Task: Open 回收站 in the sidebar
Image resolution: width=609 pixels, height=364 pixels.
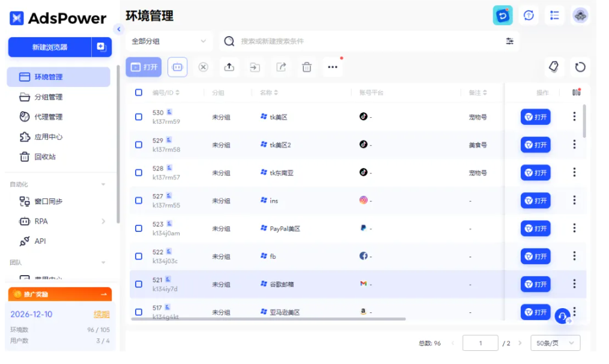Action: 59,157
